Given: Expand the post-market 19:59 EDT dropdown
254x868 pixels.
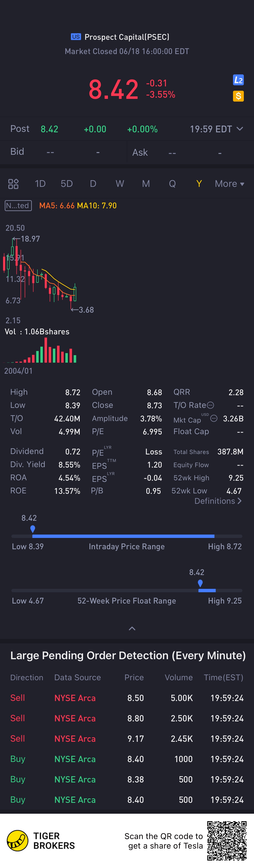Looking at the screenshot, I should pos(240,129).
